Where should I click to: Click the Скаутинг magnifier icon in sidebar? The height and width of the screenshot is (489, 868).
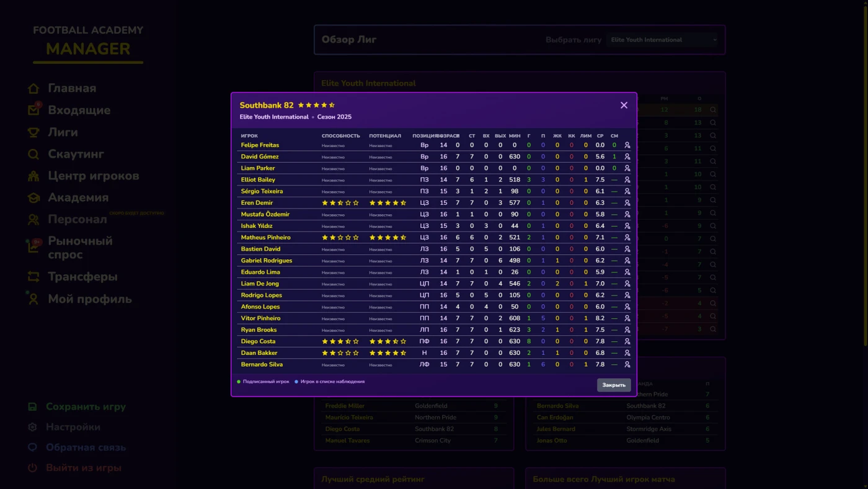tap(33, 154)
